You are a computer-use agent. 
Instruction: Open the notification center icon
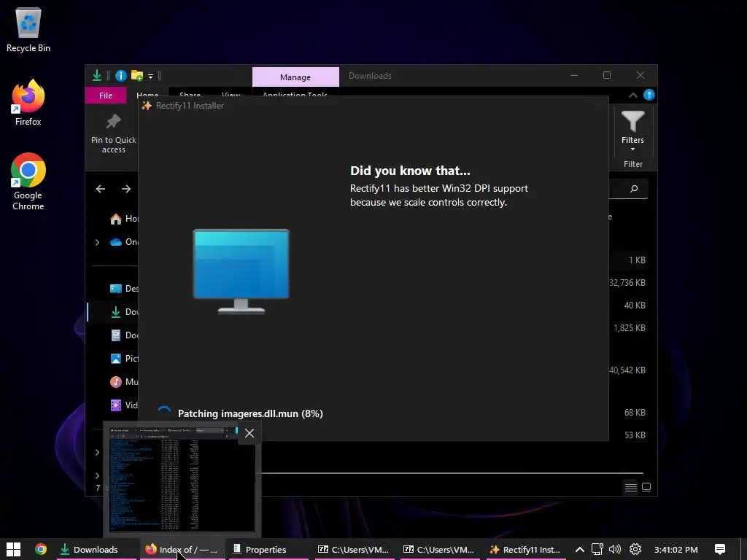point(720,550)
